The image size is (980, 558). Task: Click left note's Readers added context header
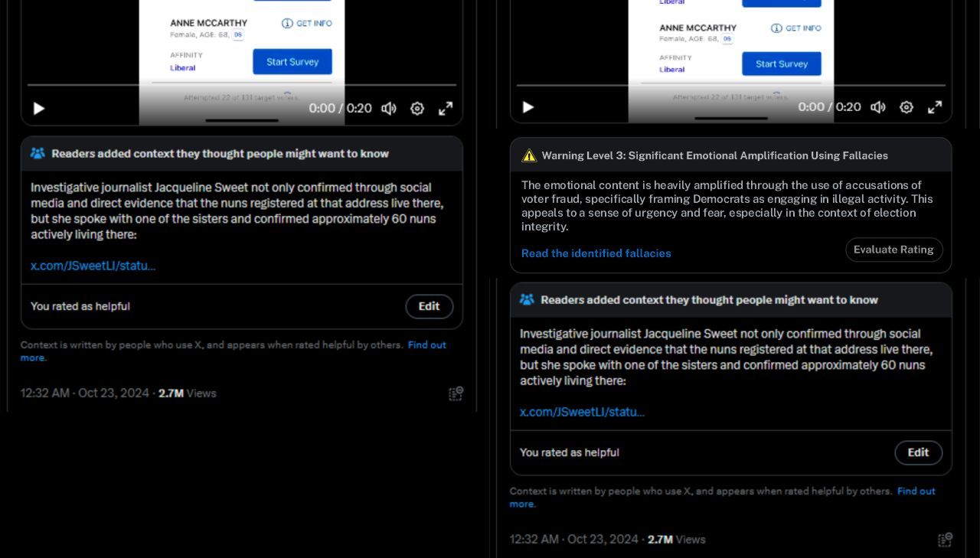[220, 153]
